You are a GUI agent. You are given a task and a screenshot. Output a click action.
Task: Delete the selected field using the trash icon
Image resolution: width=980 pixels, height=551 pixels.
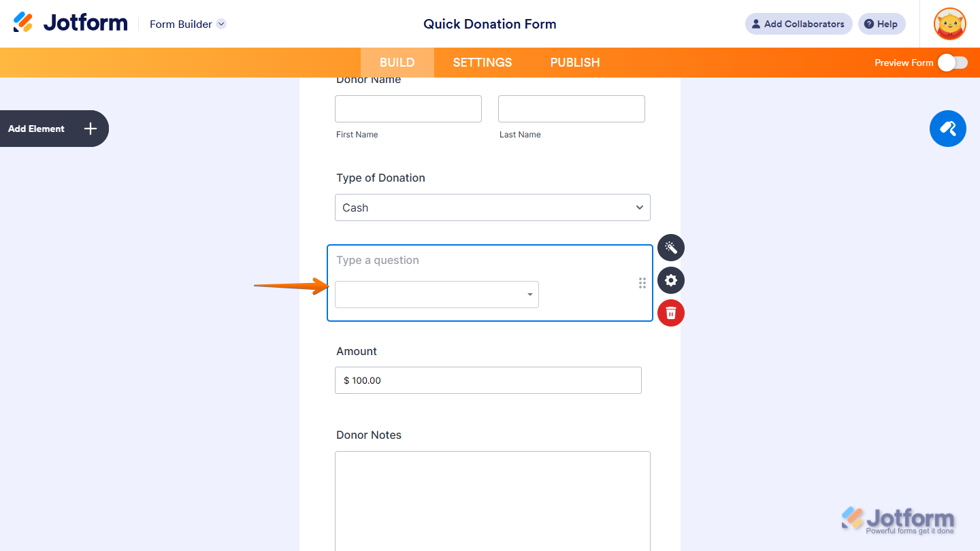(x=670, y=313)
